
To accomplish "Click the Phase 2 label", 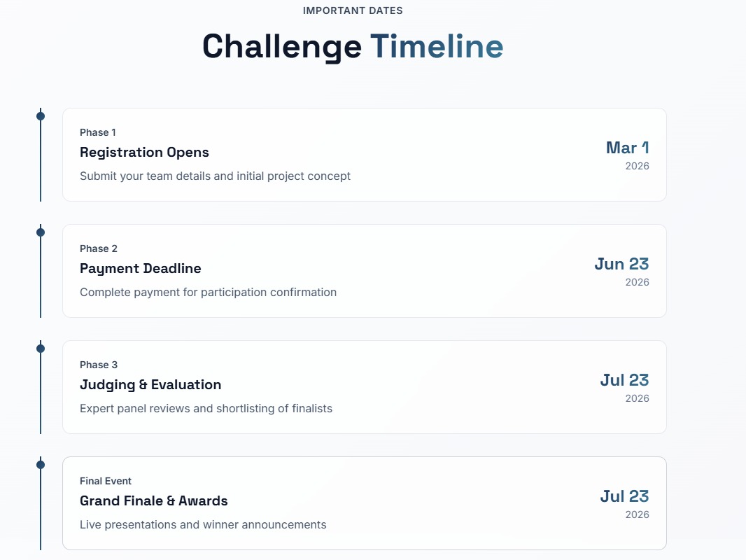I will coord(99,248).
